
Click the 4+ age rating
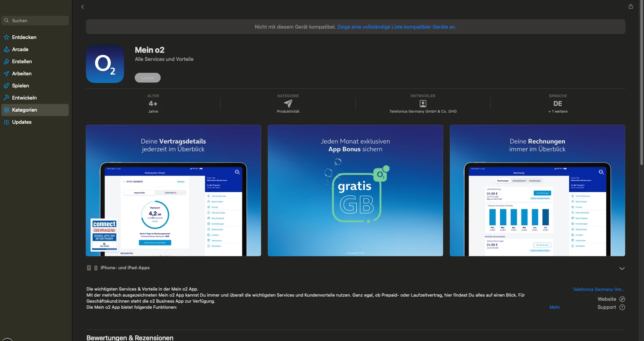coord(153,104)
